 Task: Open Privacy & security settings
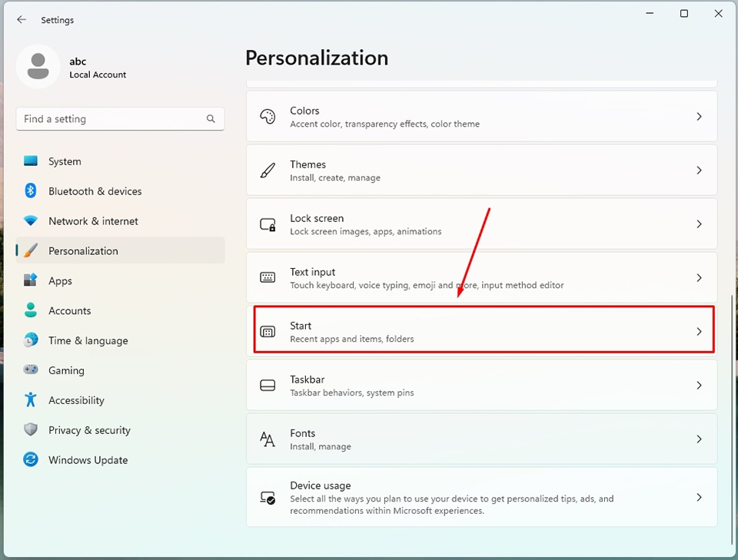[x=121, y=429]
